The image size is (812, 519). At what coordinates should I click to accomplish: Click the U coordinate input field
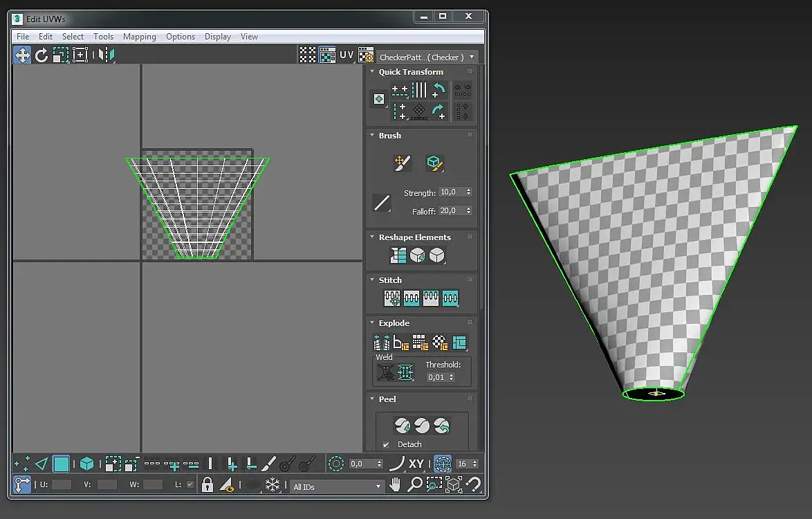pyautogui.click(x=62, y=485)
